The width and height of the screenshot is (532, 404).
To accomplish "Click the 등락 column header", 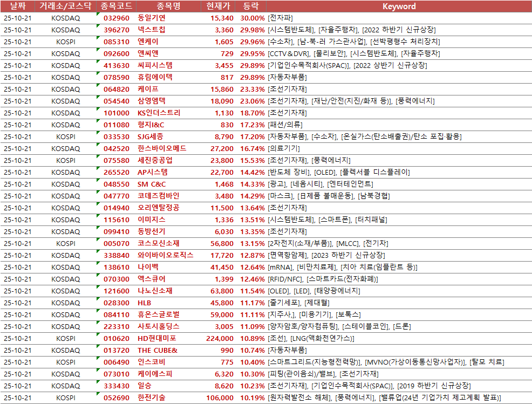I will coord(251,6).
